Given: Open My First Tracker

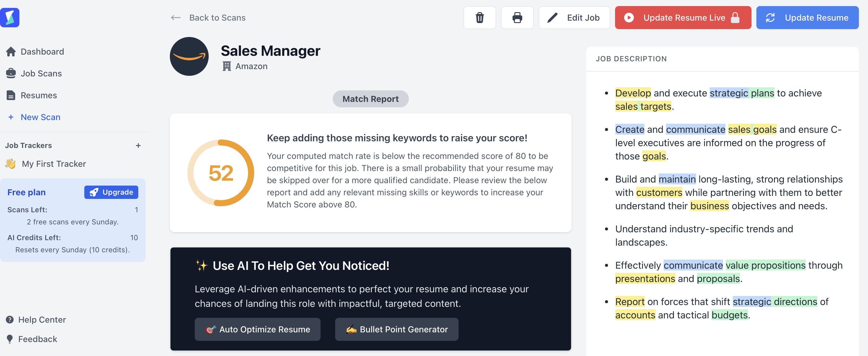Looking at the screenshot, I should click(x=54, y=164).
